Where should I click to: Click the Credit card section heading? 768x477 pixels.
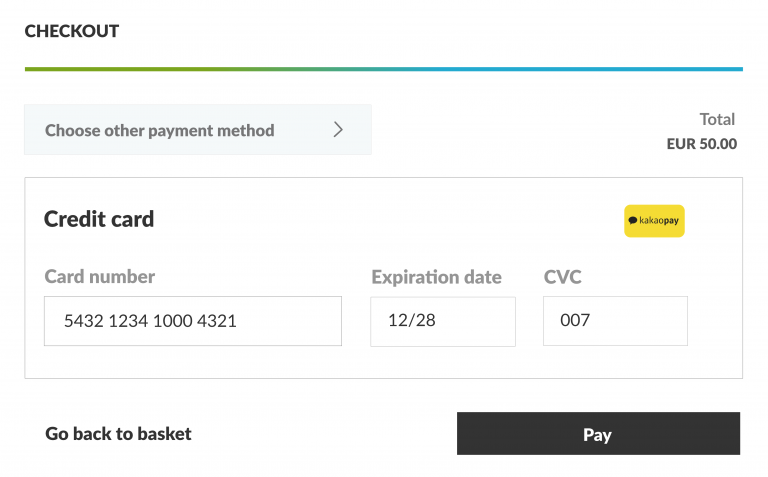tap(99, 219)
